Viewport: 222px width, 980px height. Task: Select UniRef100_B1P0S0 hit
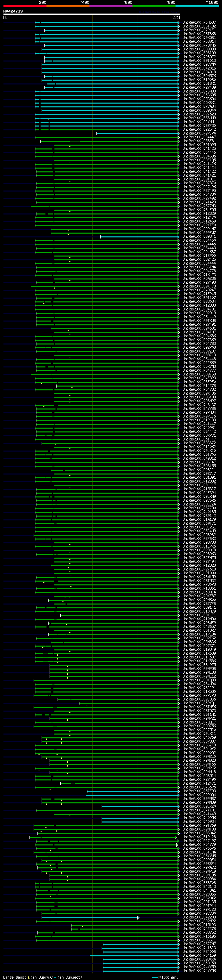coord(199,80)
